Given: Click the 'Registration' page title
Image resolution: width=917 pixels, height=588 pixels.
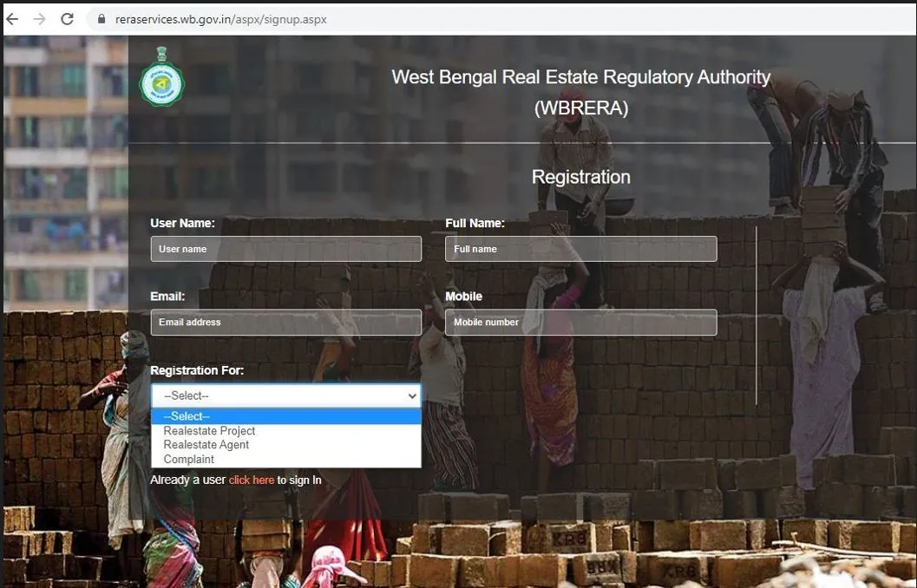Looking at the screenshot, I should pos(580,176).
